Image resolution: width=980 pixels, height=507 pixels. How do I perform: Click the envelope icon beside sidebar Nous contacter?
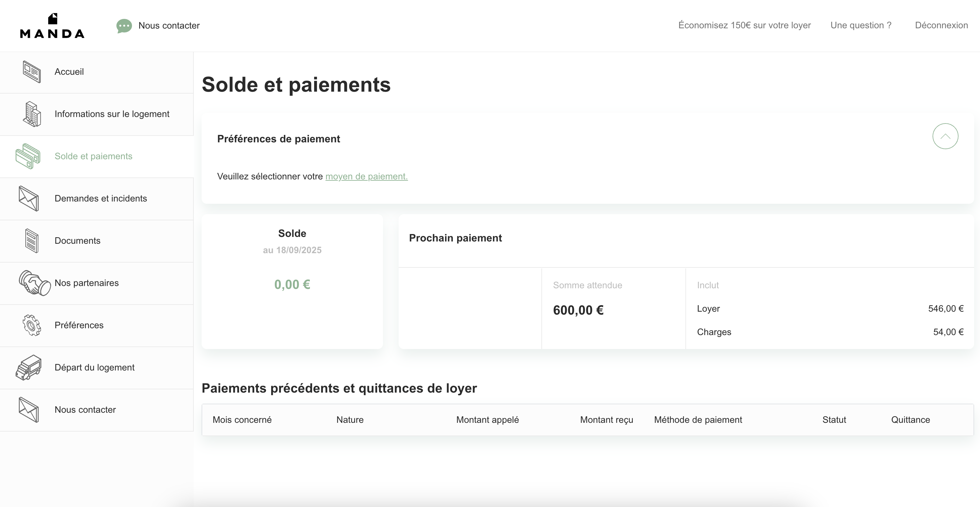(29, 409)
